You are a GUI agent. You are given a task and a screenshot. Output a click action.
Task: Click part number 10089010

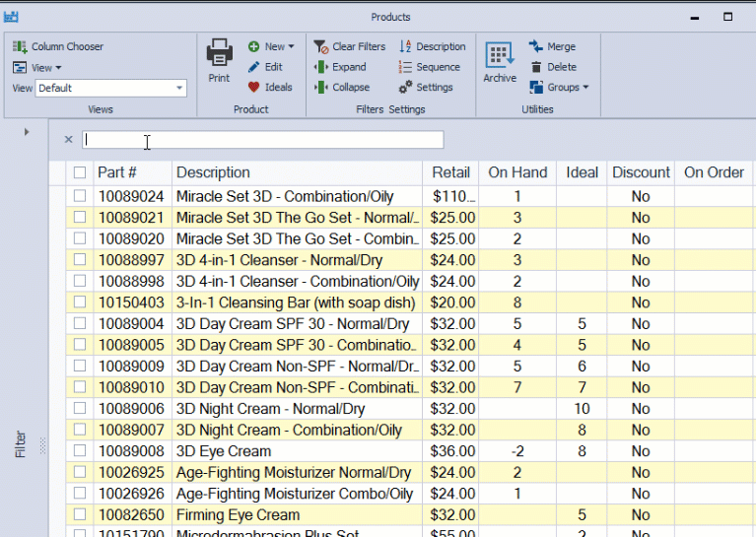point(131,387)
